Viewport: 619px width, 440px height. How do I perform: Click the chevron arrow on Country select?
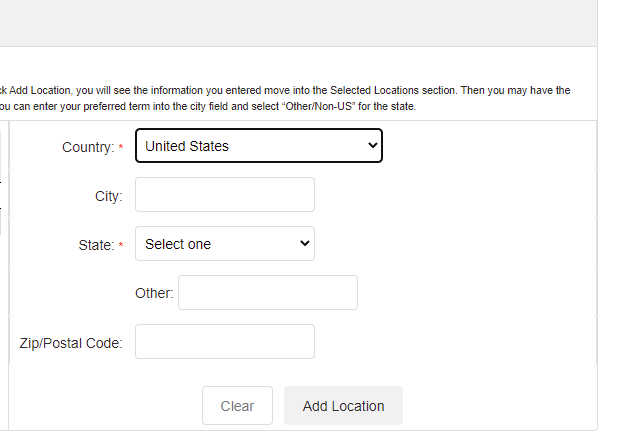click(x=372, y=146)
